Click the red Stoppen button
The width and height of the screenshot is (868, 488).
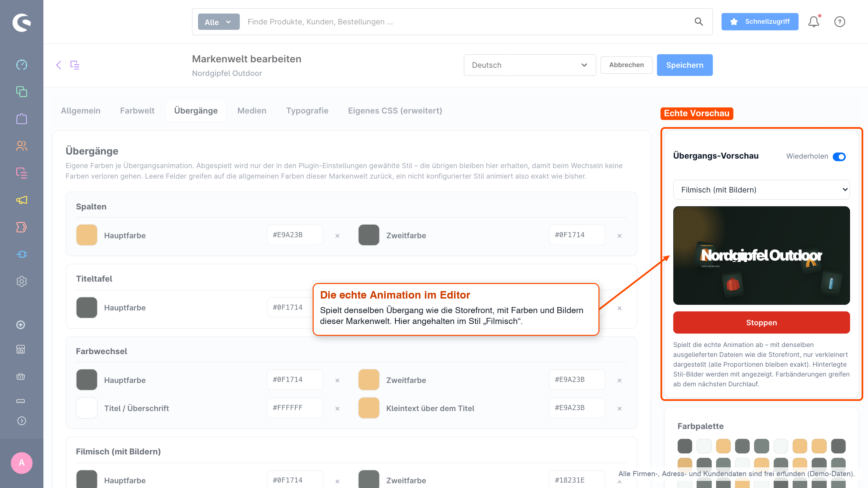click(x=762, y=323)
